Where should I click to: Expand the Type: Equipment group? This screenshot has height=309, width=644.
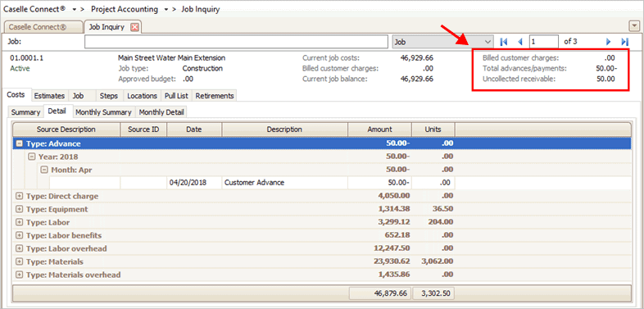19,209
